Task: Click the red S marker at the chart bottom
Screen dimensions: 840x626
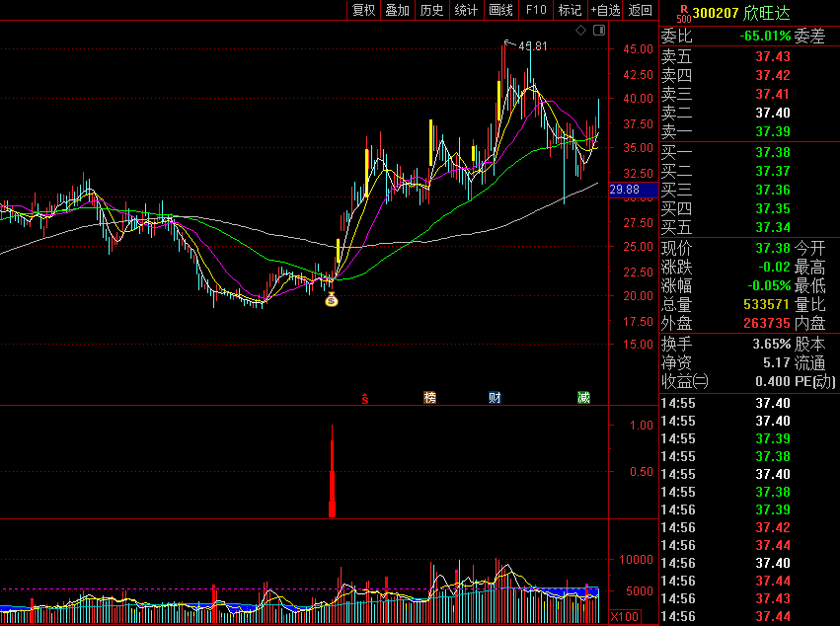Action: [x=365, y=398]
